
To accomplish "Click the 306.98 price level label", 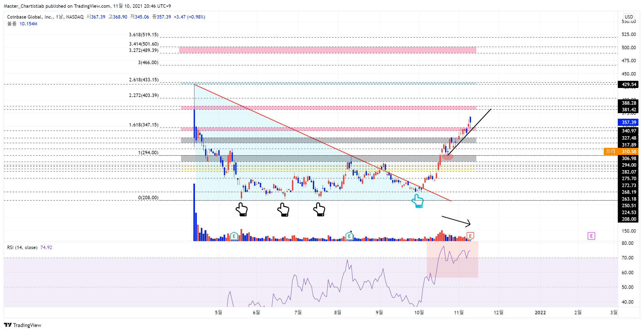I will tap(628, 158).
